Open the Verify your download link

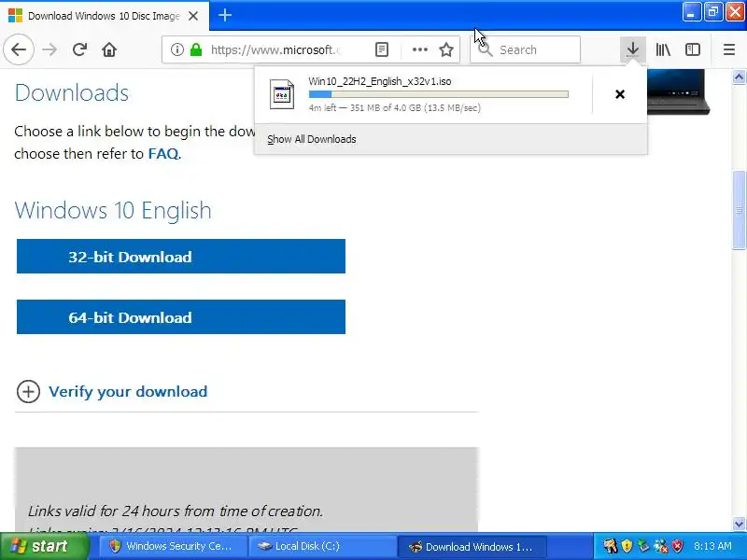[x=128, y=391]
